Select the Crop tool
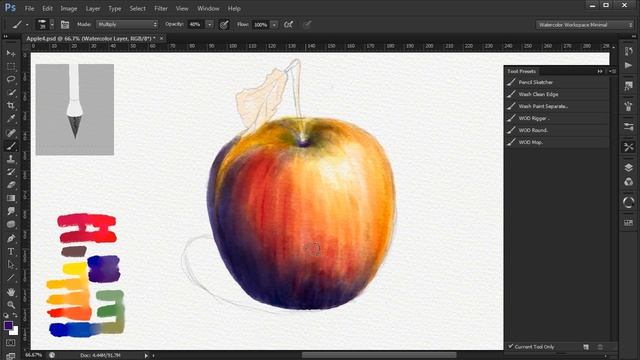 point(11,106)
